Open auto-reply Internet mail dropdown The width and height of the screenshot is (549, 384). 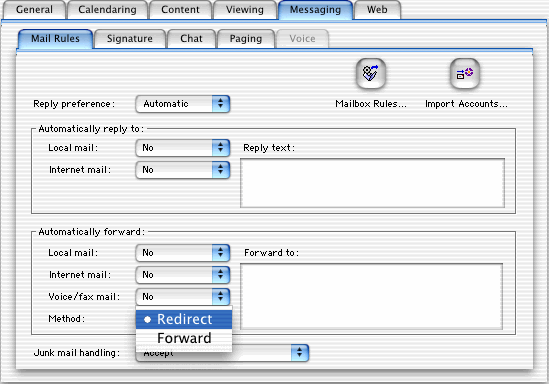click(183, 170)
